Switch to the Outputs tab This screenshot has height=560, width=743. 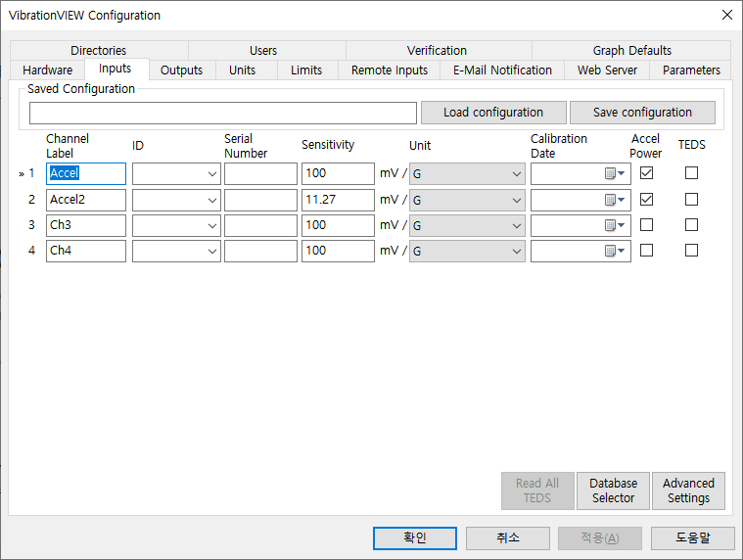(x=181, y=70)
